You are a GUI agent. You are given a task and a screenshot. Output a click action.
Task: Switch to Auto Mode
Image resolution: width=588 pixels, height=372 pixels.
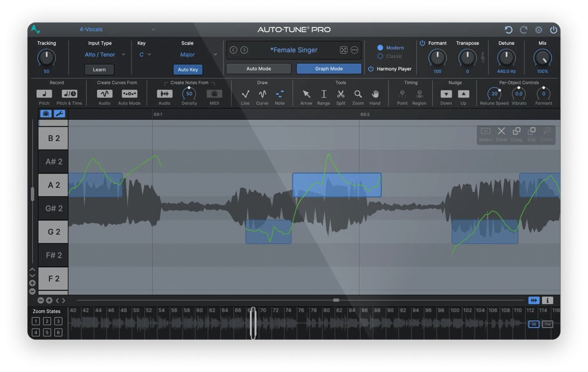(259, 69)
